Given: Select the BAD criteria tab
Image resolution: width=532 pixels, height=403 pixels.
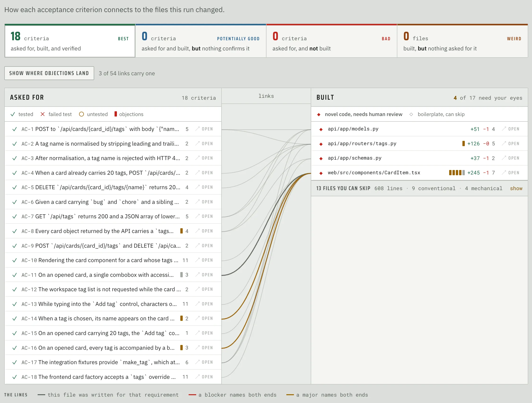Looking at the screenshot, I should [331, 41].
